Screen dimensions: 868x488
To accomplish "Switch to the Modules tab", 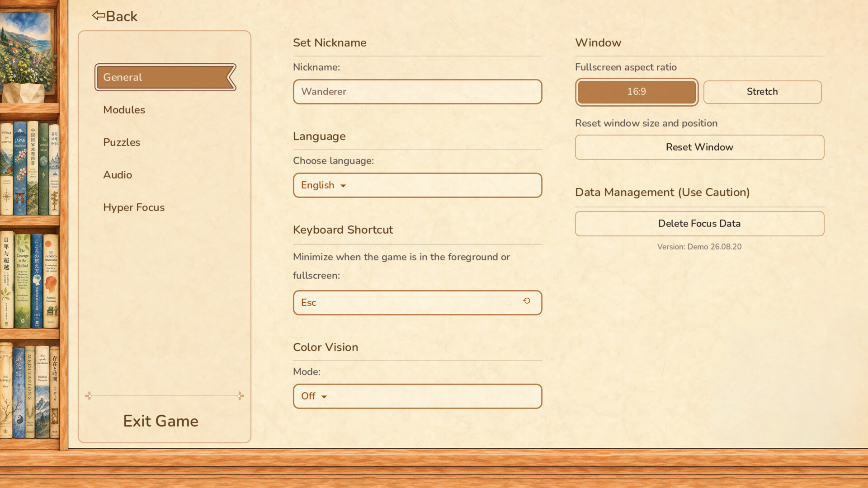I will tap(124, 110).
